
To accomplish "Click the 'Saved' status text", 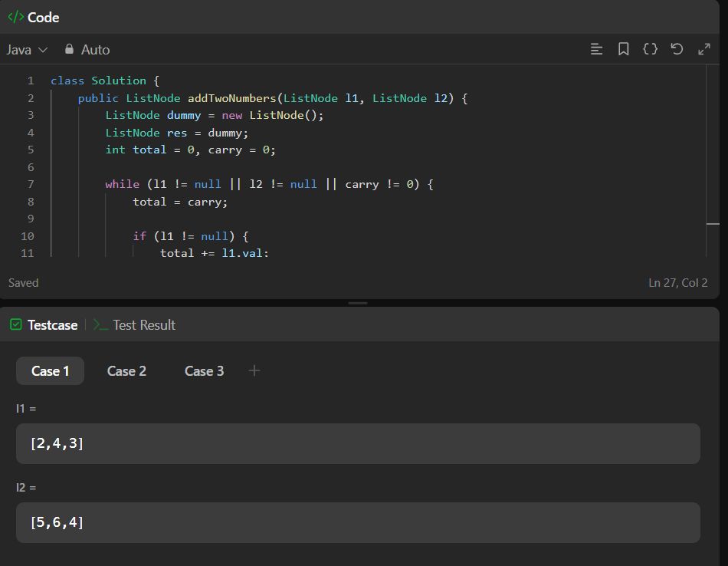I will coord(23,282).
